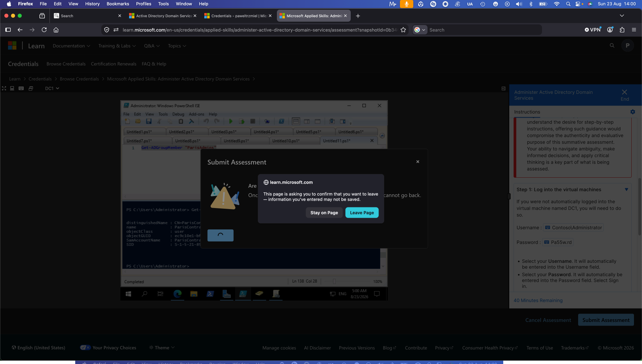Screen dimensions: 642x364
Task: Click the Save icon in PowerShell ISE toolbar
Action: [149, 121]
